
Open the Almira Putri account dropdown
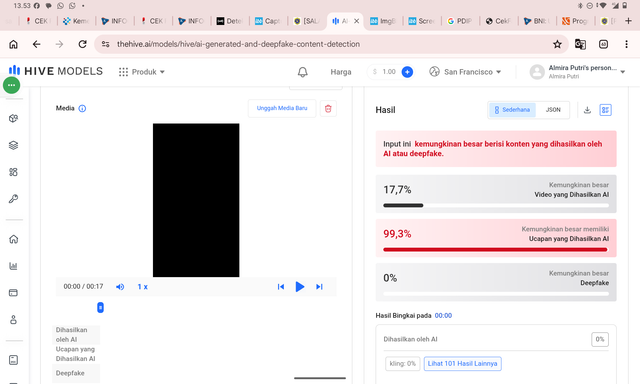coord(578,72)
